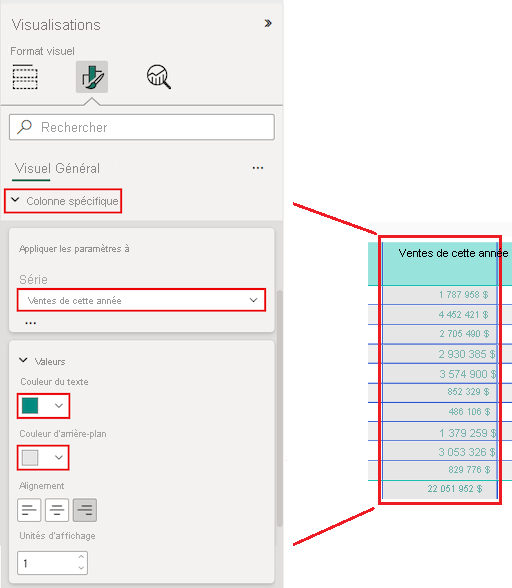This screenshot has height=588, width=512.
Task: Collapse the Colonne spécifique section
Action: [63, 201]
